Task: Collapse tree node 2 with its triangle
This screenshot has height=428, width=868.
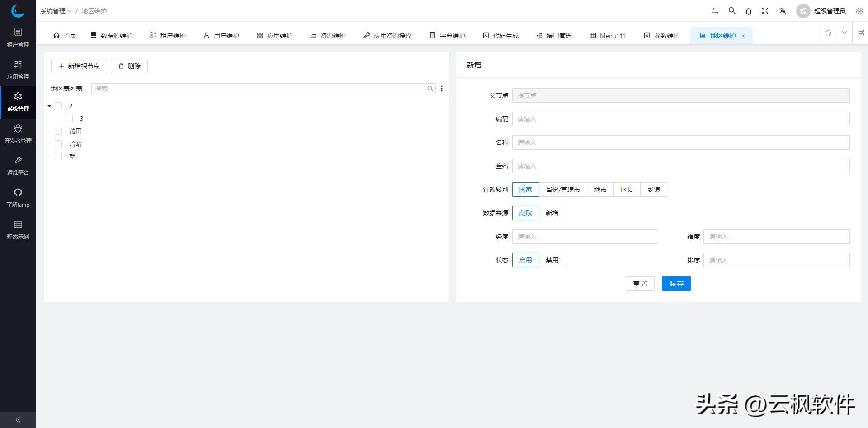Action: (x=49, y=106)
